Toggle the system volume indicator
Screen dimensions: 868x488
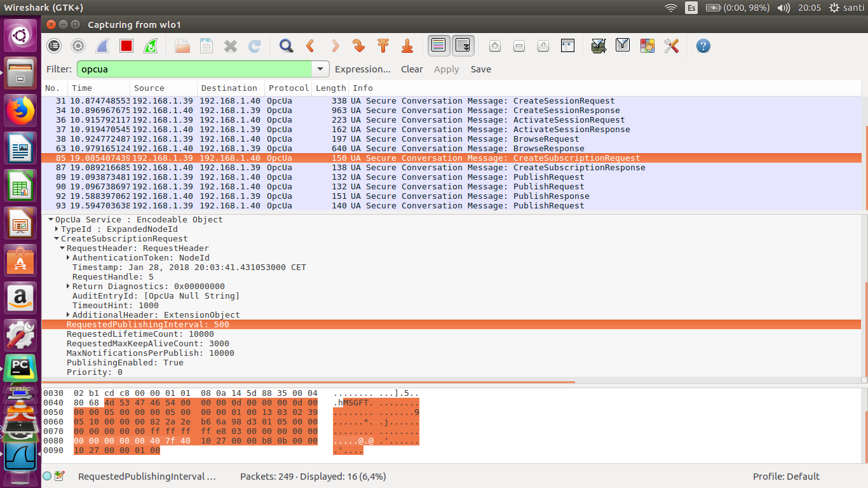coord(784,8)
